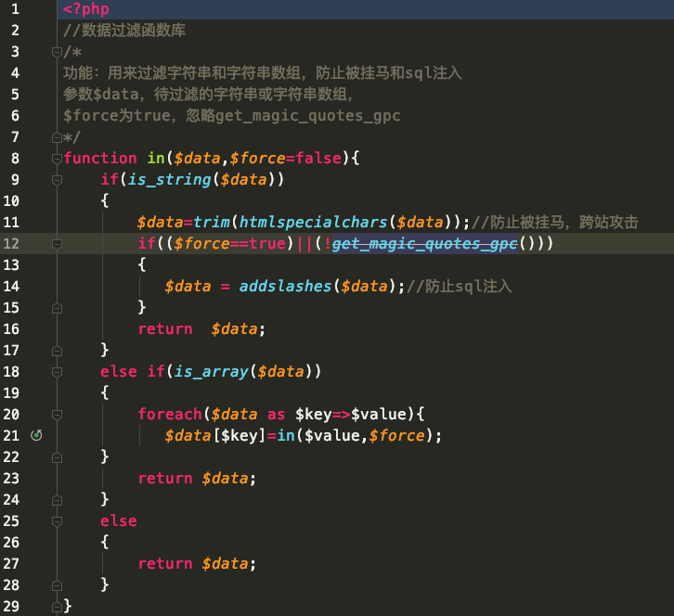Screen dimensions: 674x616
Task: Click the recursive in() call on line 21
Action: point(359,436)
